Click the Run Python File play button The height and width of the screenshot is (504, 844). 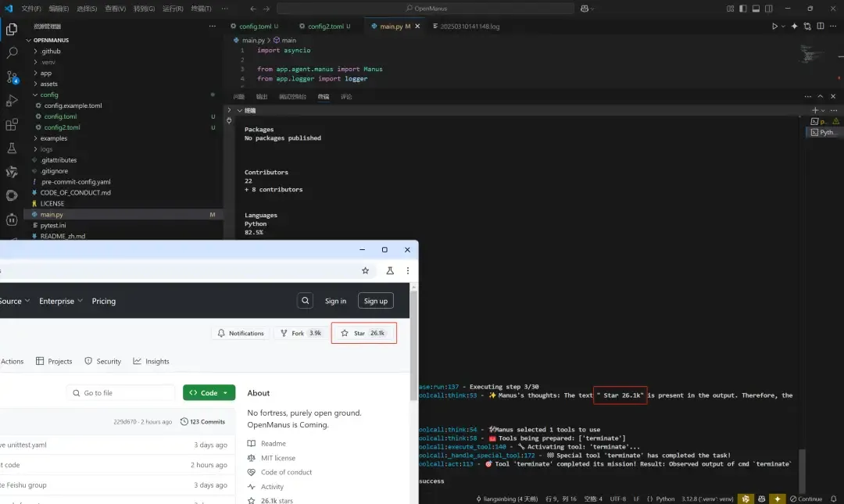point(774,27)
